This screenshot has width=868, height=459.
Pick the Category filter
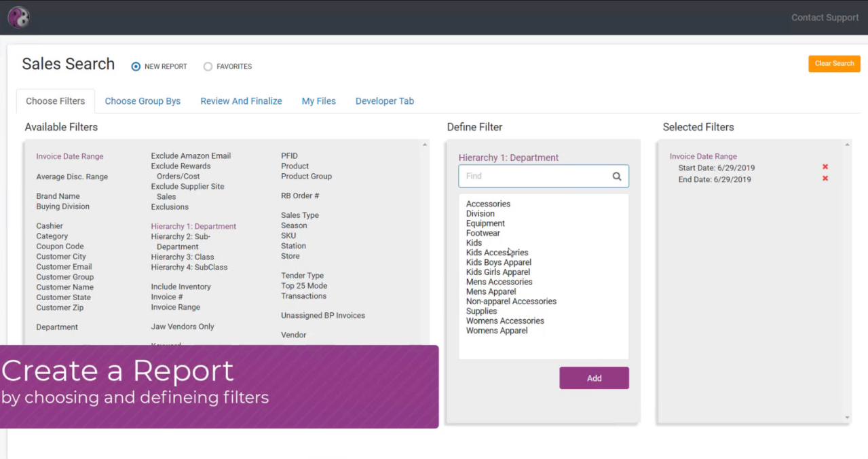52,236
